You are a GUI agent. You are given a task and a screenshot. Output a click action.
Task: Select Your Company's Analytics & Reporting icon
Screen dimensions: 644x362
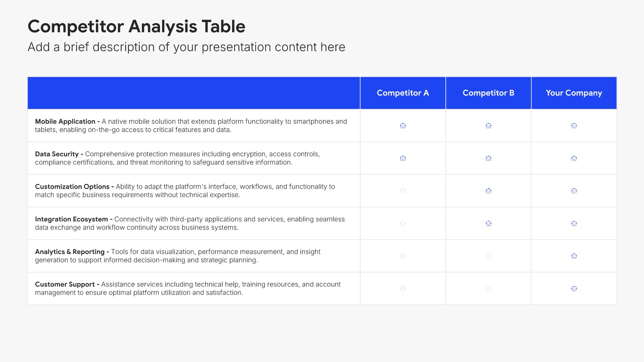(574, 256)
